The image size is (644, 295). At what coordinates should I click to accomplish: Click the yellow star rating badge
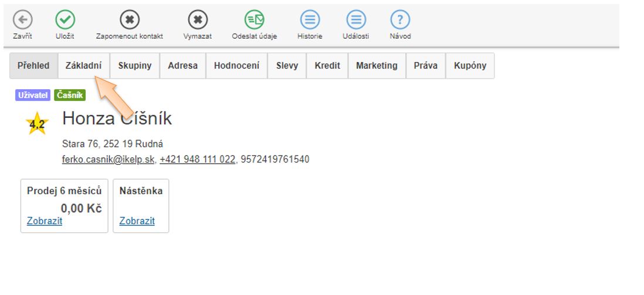click(38, 124)
